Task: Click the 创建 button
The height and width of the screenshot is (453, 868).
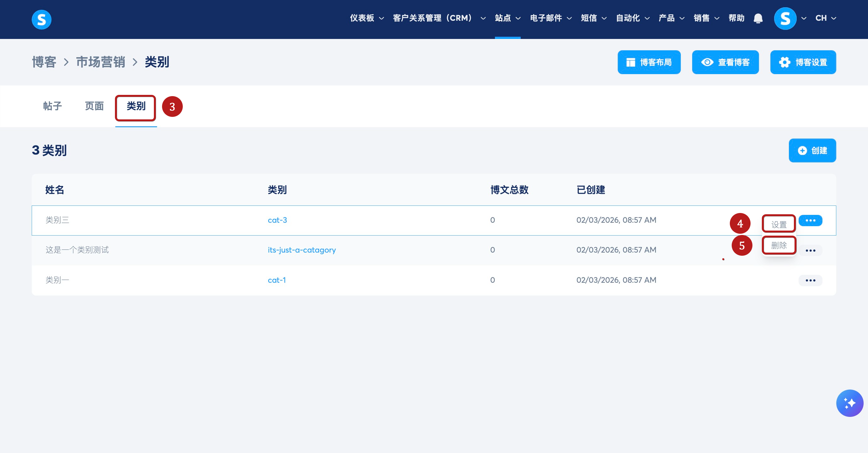Action: click(812, 150)
